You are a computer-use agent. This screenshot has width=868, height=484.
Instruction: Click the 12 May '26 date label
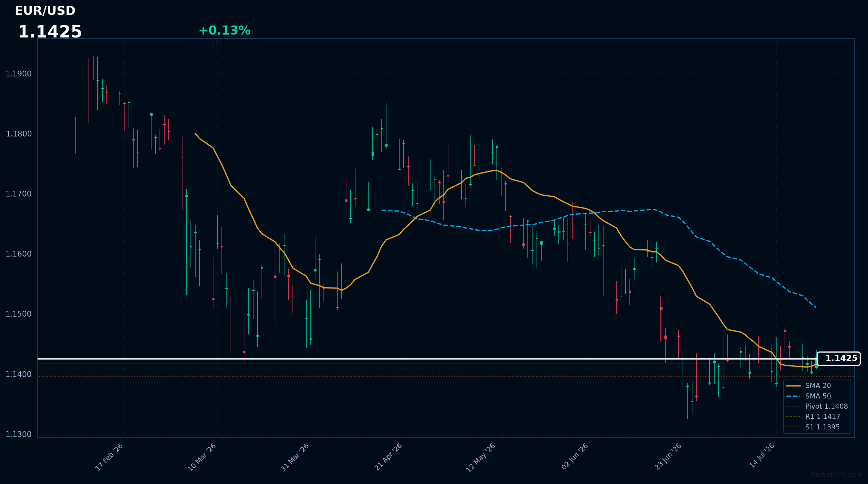coord(481,458)
